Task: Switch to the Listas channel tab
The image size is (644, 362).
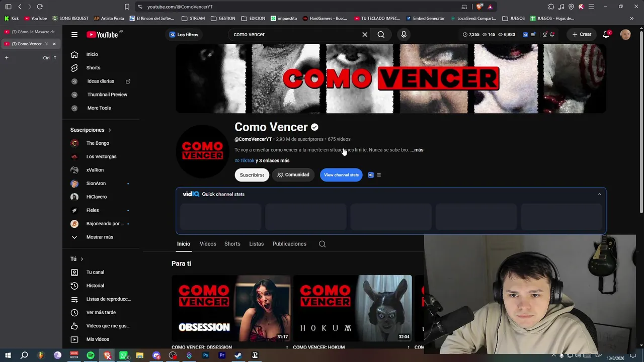Action: pos(256,244)
